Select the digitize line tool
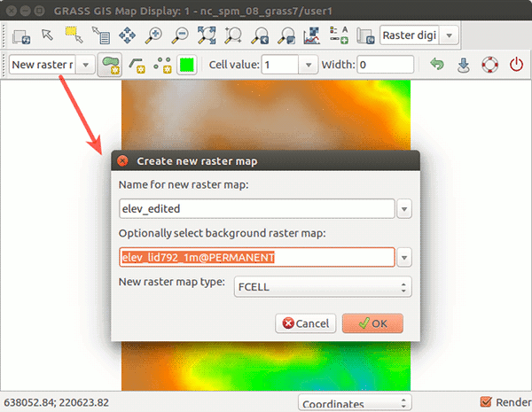 pyautogui.click(x=137, y=66)
